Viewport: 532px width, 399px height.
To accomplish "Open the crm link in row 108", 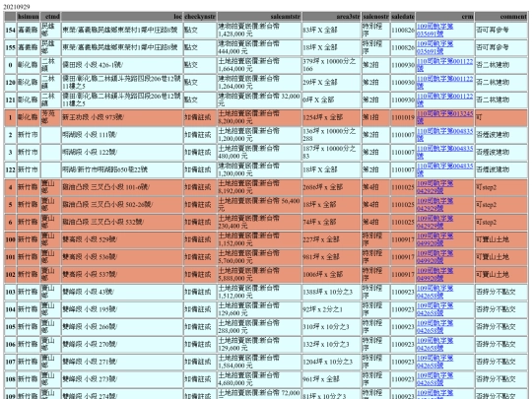I will [x=434, y=379].
